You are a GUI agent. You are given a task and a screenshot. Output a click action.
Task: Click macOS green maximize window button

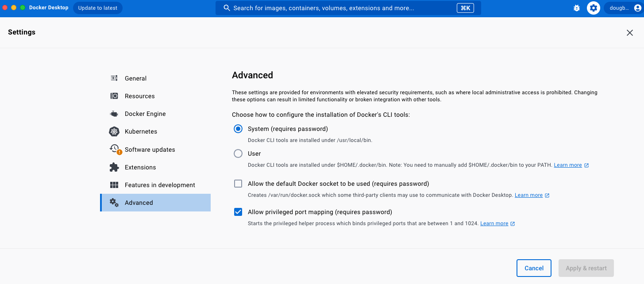click(x=23, y=8)
